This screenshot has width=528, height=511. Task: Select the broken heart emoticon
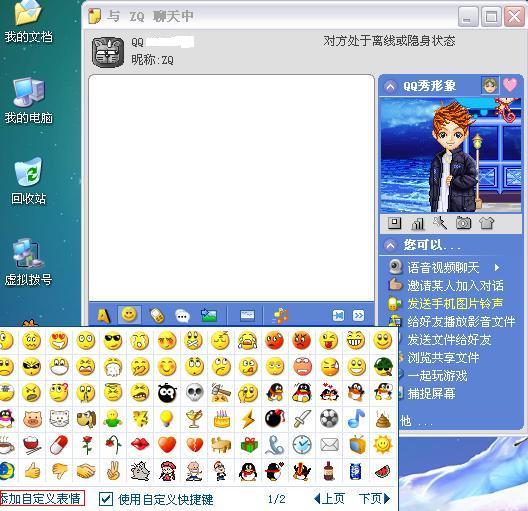point(194,445)
